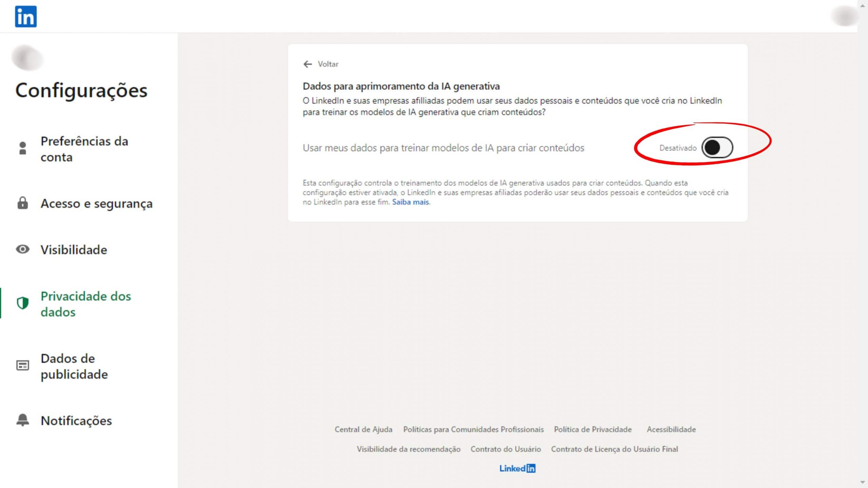Open Políticas para Comunidades Profissionais link
The image size is (868, 488).
(x=473, y=429)
